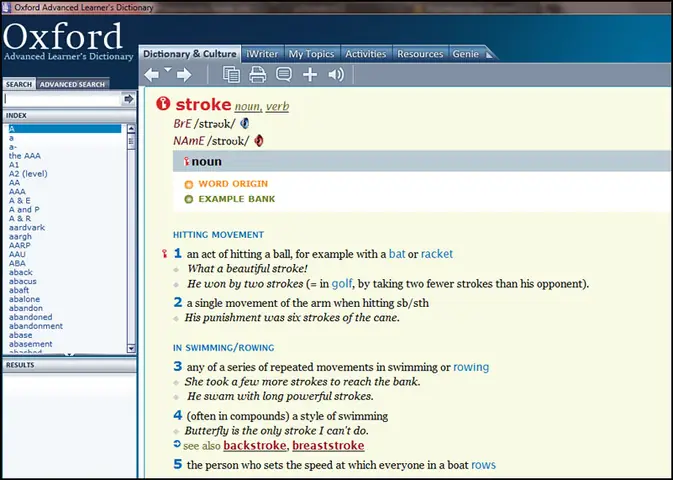Screen dimensions: 673x480
Task: Follow the backstroke cross-reference link
Action: click(255, 446)
